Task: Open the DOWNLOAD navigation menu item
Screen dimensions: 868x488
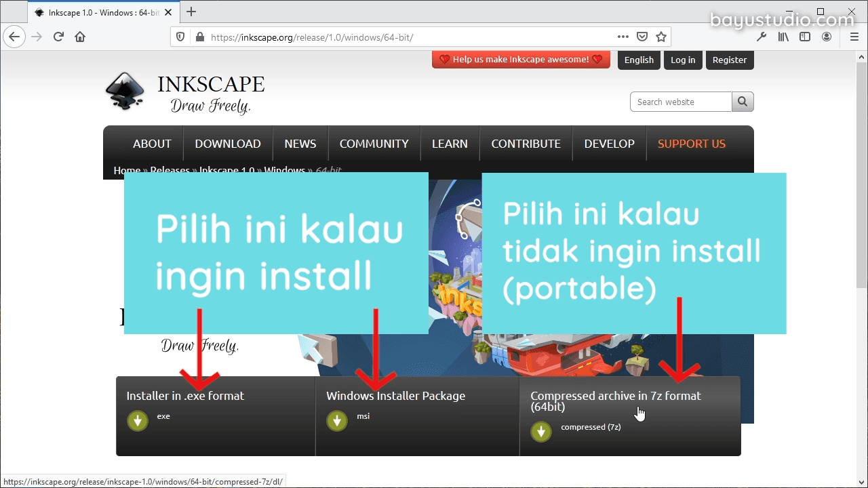Action: [228, 144]
